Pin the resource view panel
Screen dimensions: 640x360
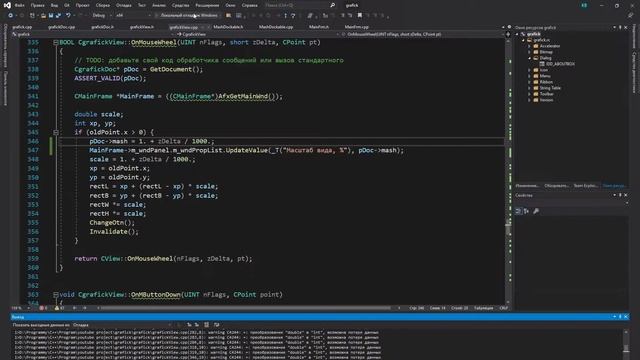(x=620, y=27)
